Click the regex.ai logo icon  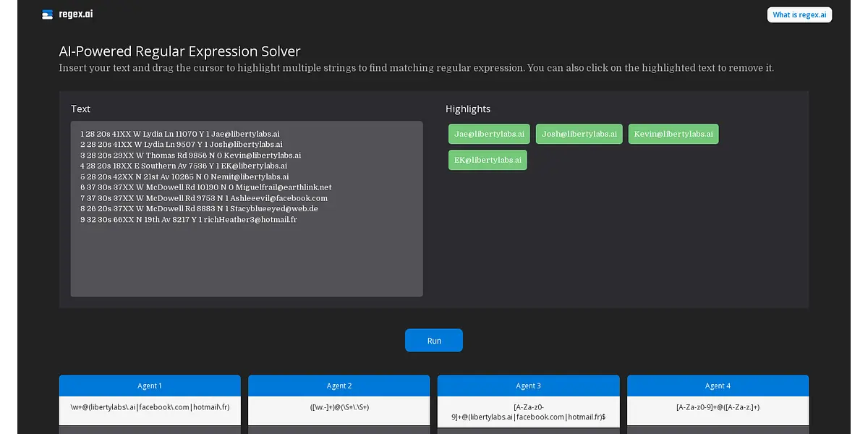click(x=48, y=14)
